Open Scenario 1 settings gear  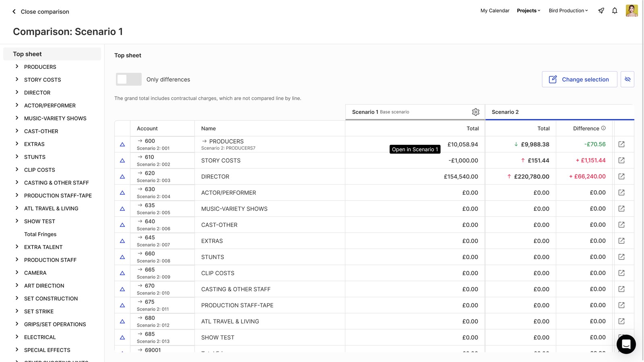tap(476, 112)
